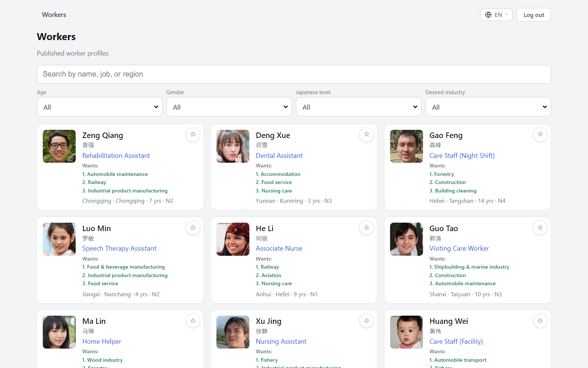Select the name Zeng Qiang
Screen dimensions: 588x368
tap(103, 135)
